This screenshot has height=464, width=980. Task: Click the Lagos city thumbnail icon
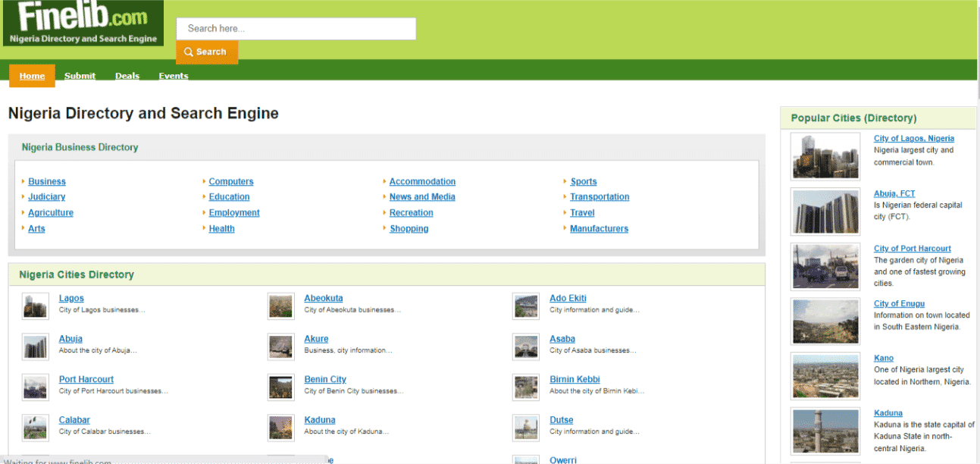[x=35, y=306]
